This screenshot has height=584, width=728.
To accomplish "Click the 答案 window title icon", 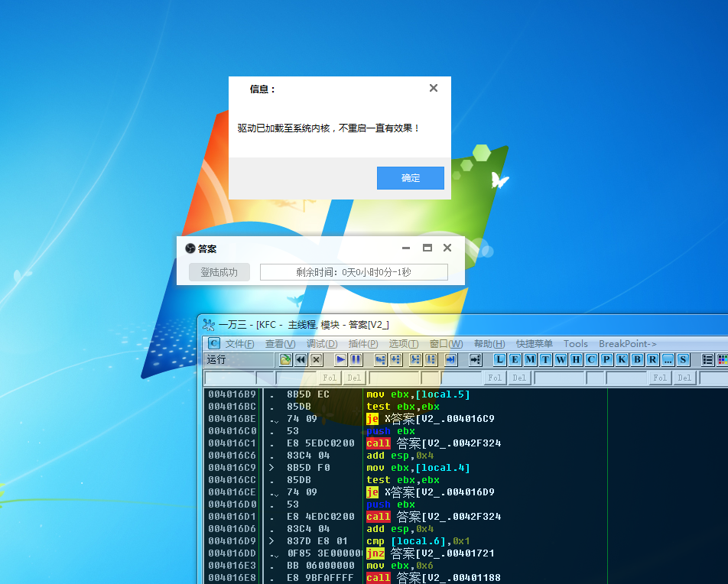I will tap(190, 248).
